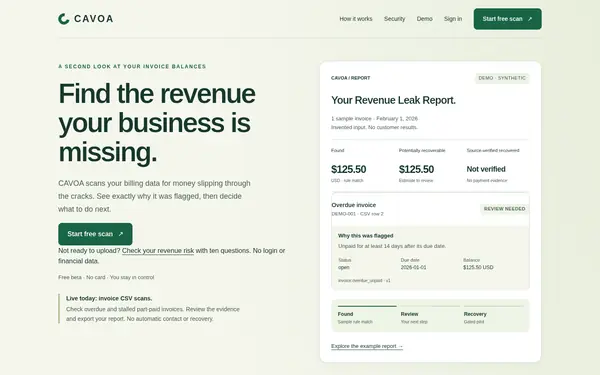
Task: Click the CAVOA / REPORT label
Action: click(351, 78)
